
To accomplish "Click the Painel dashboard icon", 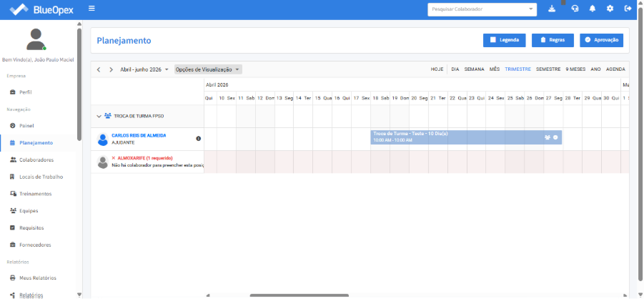I will click(x=12, y=125).
